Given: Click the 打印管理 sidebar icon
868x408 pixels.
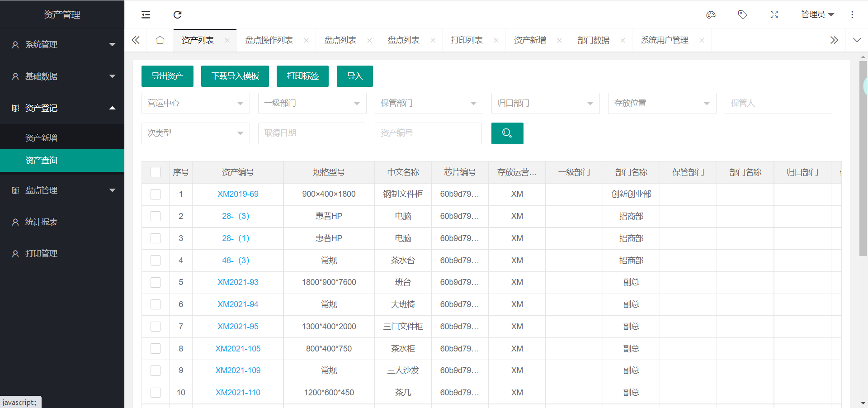Looking at the screenshot, I should pos(15,254).
